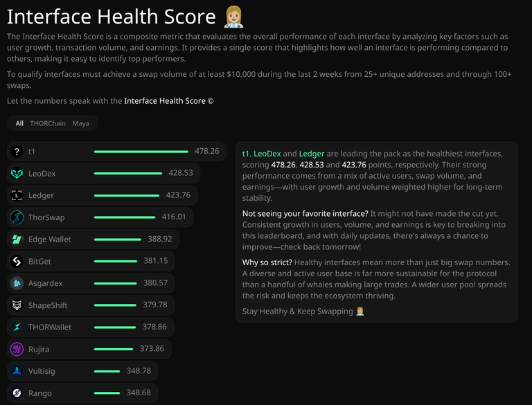Image resolution: width=532 pixels, height=405 pixels.
Task: Select the Rango row name
Action: tap(40, 393)
